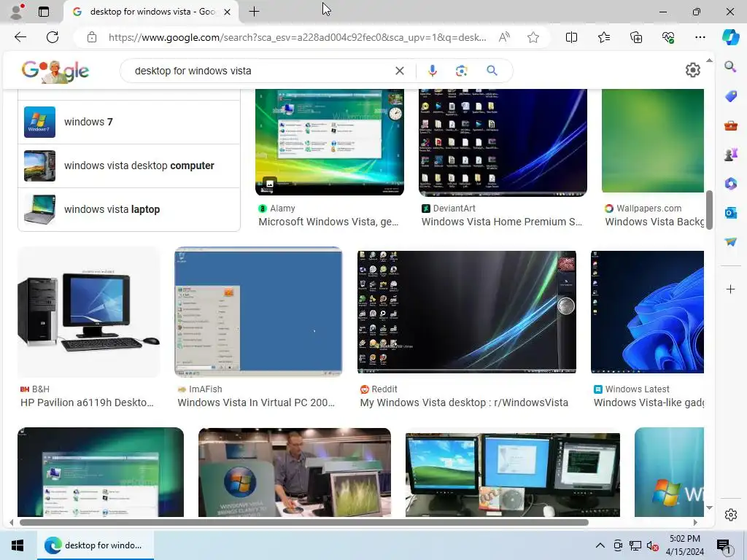Open sidebar Games chess icon
The height and width of the screenshot is (560, 747).
pos(730,155)
